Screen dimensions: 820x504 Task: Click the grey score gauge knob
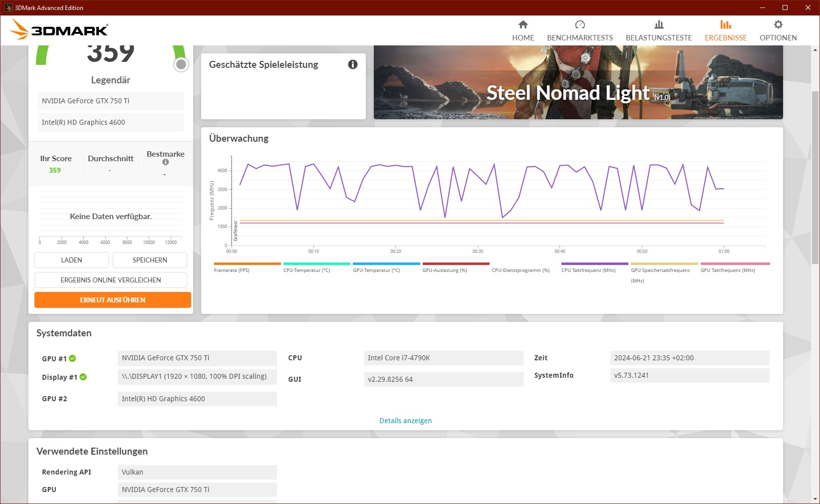[x=181, y=64]
